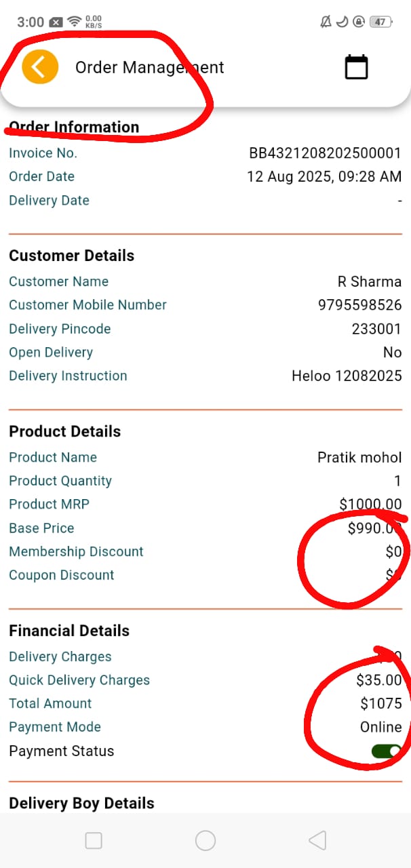Tap the Total Amount value $1075
This screenshot has height=868, width=411.
(x=380, y=703)
